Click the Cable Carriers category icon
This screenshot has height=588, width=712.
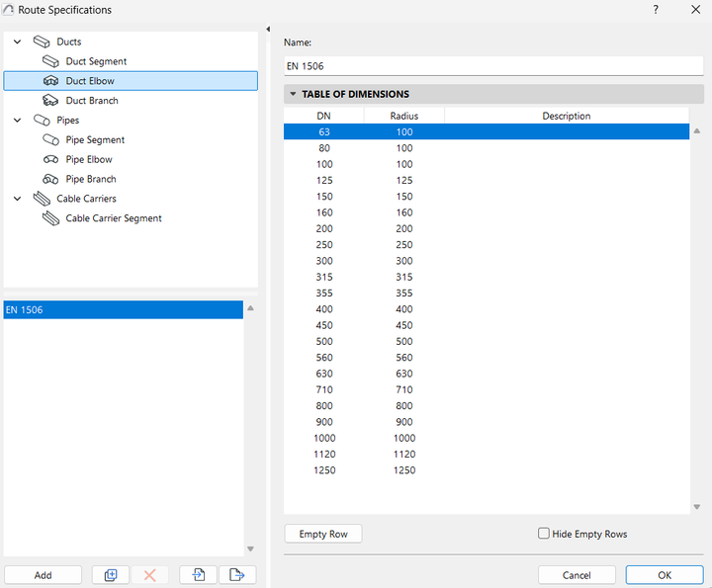point(42,199)
